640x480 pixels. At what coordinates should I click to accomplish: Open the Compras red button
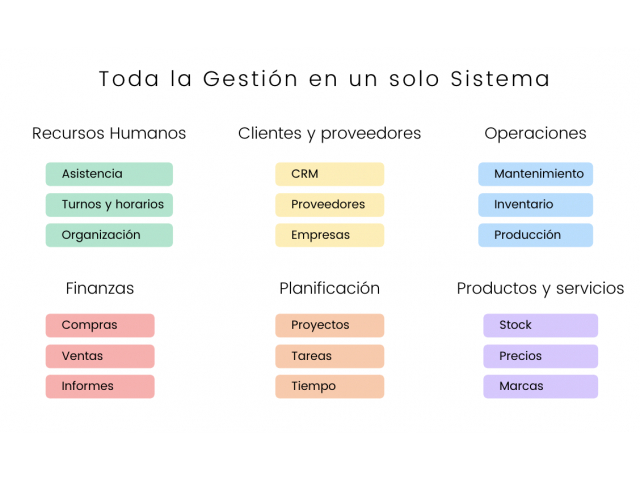pyautogui.click(x=100, y=325)
